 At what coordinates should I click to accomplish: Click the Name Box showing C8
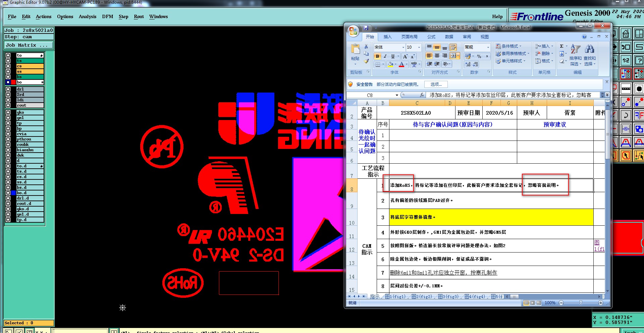pos(370,95)
